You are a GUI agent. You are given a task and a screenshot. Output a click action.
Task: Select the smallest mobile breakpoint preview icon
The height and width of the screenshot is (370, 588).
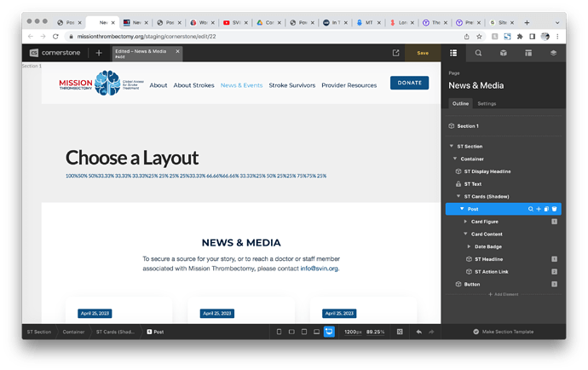pos(279,332)
